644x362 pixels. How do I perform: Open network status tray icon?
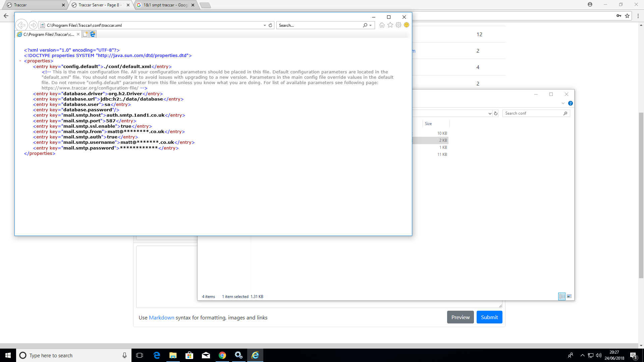pyautogui.click(x=591, y=355)
